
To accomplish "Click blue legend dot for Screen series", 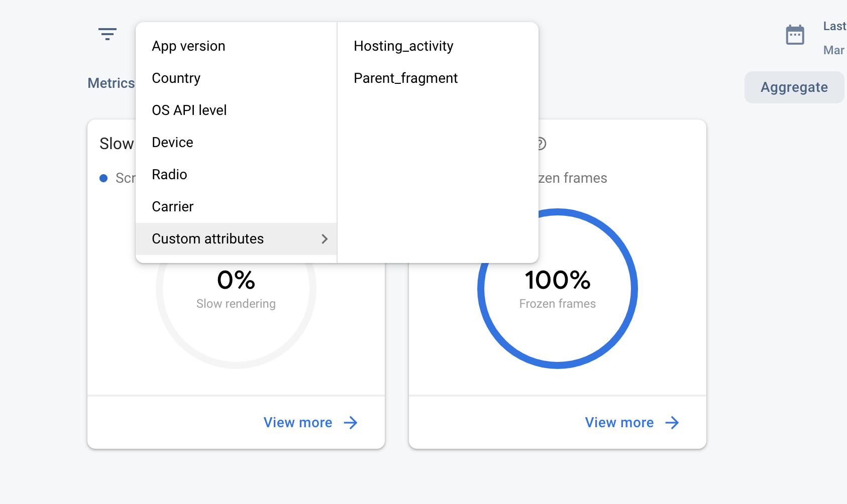I will [x=103, y=178].
